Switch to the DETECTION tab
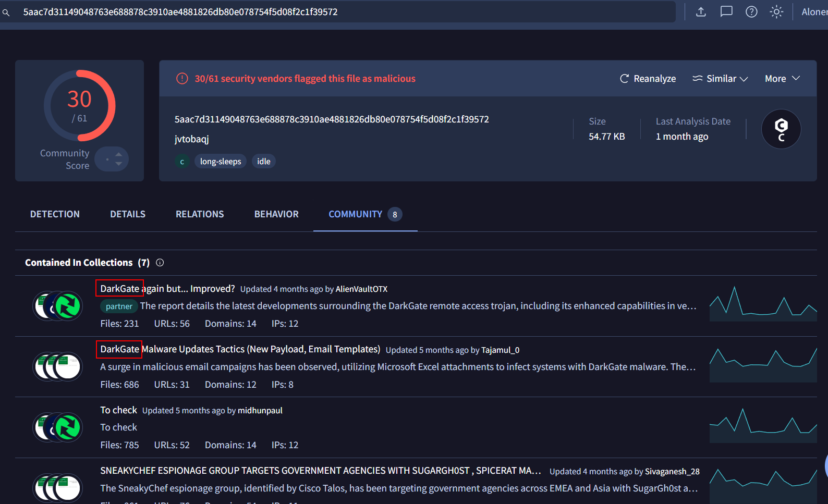Screen dimensions: 828x504 pyautogui.click(x=55, y=214)
